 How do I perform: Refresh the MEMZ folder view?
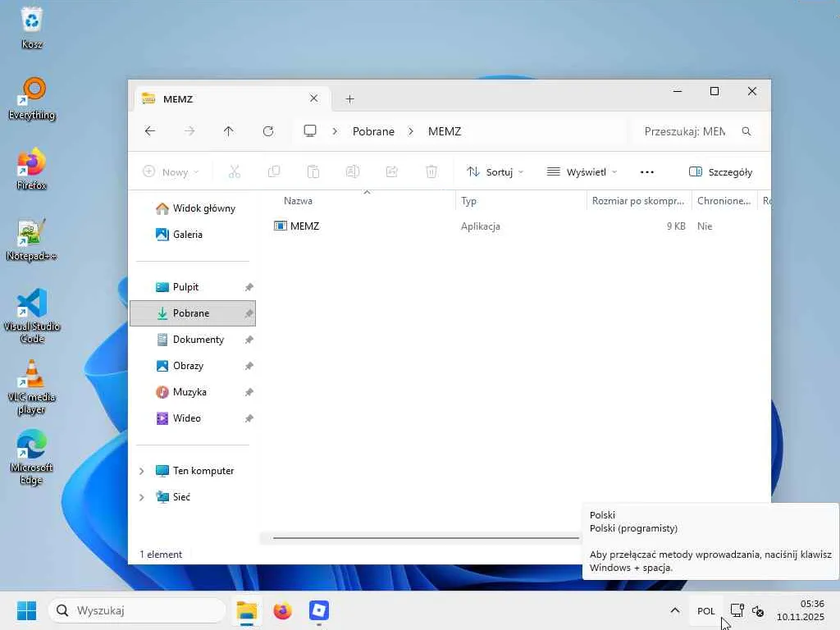coord(268,131)
